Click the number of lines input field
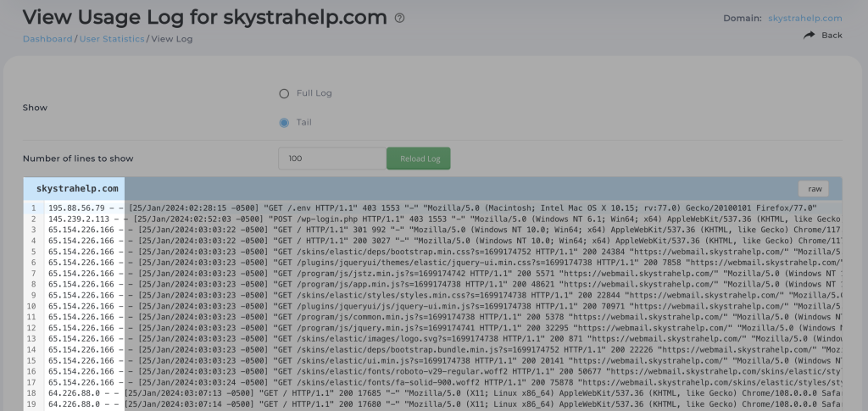 click(332, 158)
